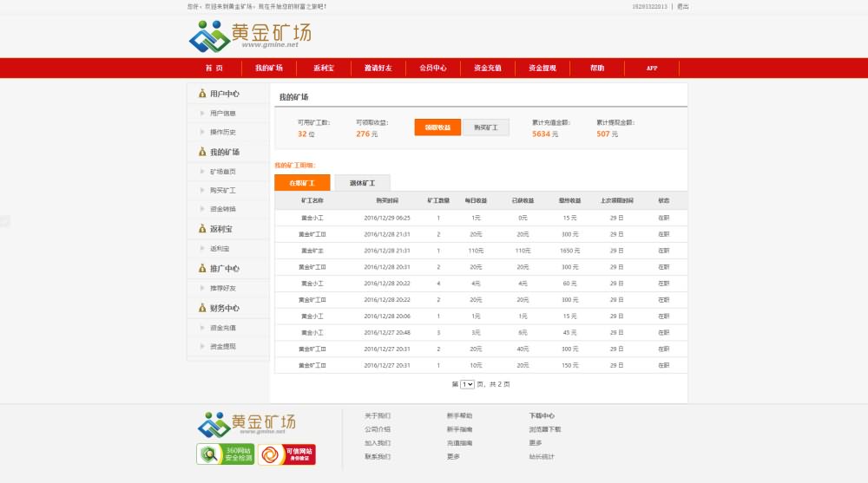Click the 1650 元 total income cell
This screenshot has width=868, height=483.
(569, 251)
